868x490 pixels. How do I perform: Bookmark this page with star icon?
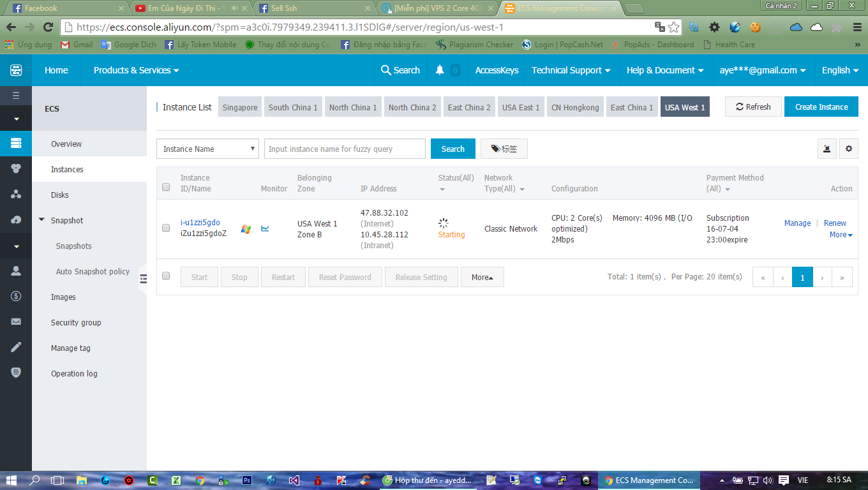point(674,27)
